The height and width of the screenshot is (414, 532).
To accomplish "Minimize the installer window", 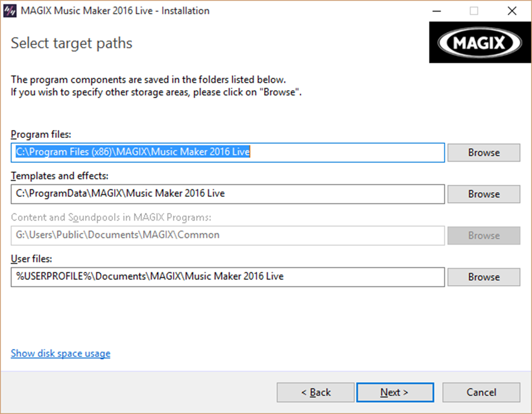I will tap(437, 11).
